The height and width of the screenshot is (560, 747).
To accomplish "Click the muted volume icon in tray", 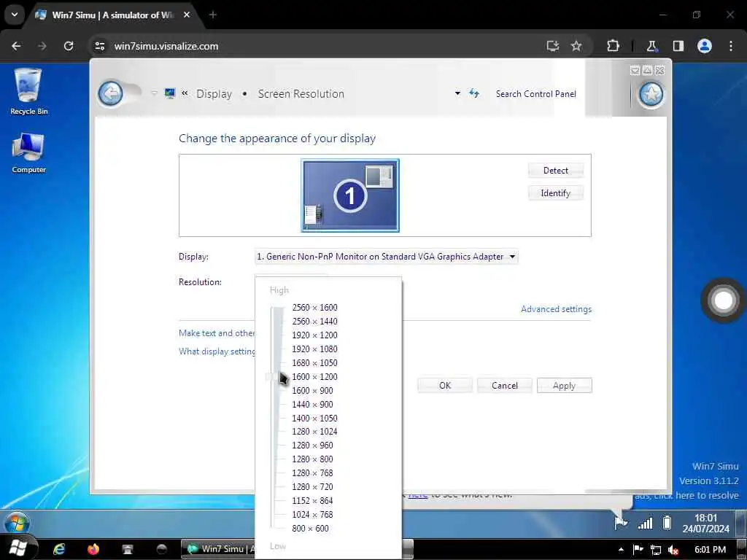I will (673, 550).
